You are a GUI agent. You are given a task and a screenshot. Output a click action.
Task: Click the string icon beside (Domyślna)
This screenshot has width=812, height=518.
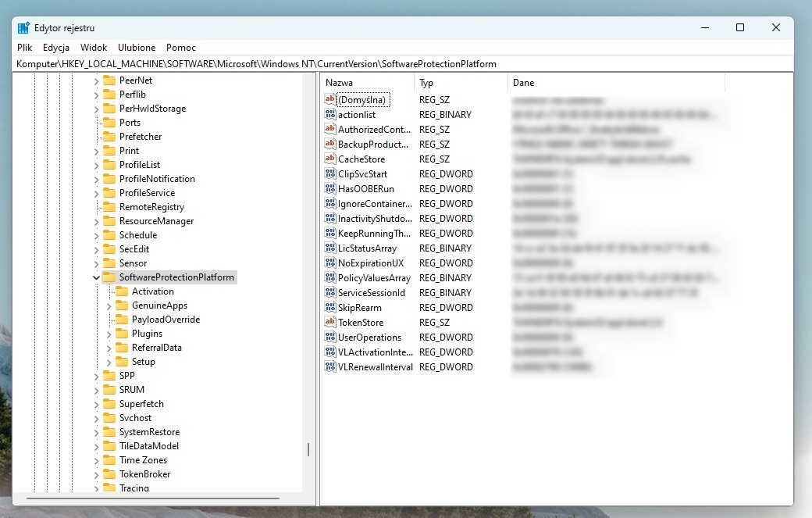[x=329, y=99]
